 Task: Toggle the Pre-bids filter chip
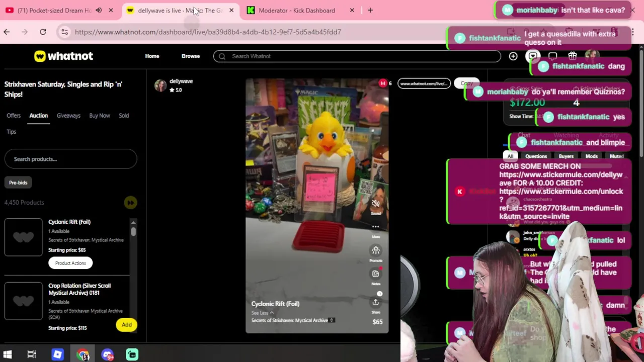pyautogui.click(x=18, y=183)
